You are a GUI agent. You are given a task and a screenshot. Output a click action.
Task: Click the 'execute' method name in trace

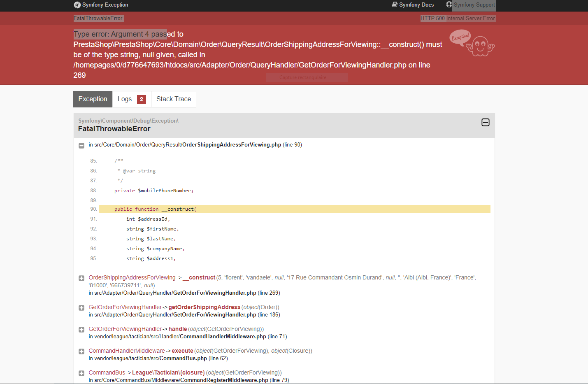coord(182,351)
